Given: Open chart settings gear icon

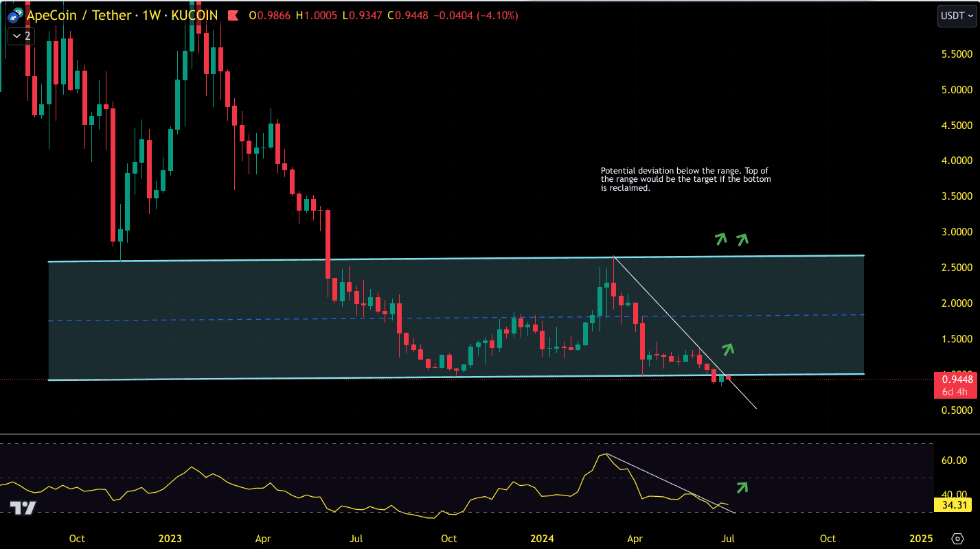Looking at the screenshot, I should [x=957, y=538].
